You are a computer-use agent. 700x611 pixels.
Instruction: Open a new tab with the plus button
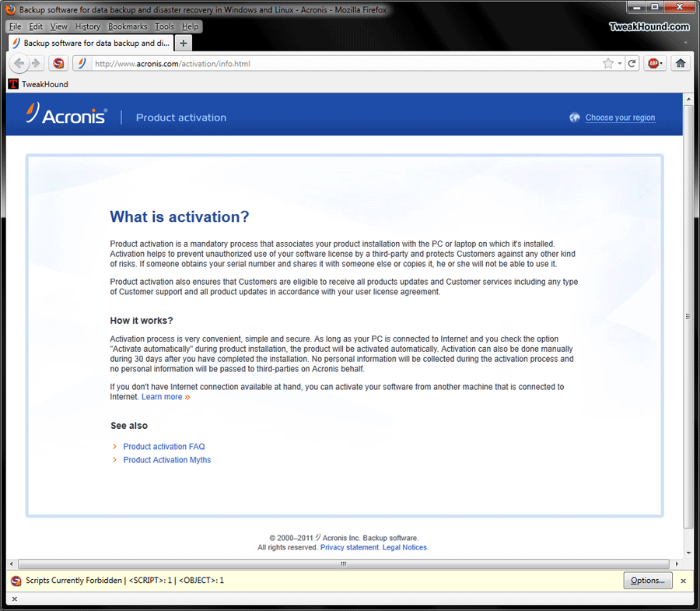pyautogui.click(x=184, y=44)
